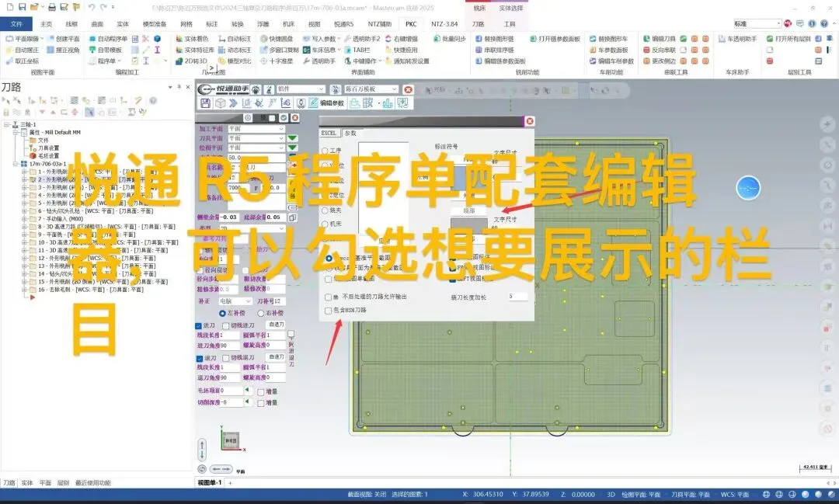
Task: Click the 侧壁余量 -0.03 field
Action: pyautogui.click(x=229, y=217)
